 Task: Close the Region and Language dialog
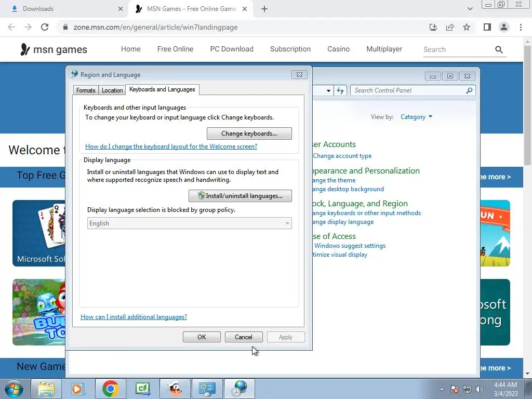[x=299, y=75]
